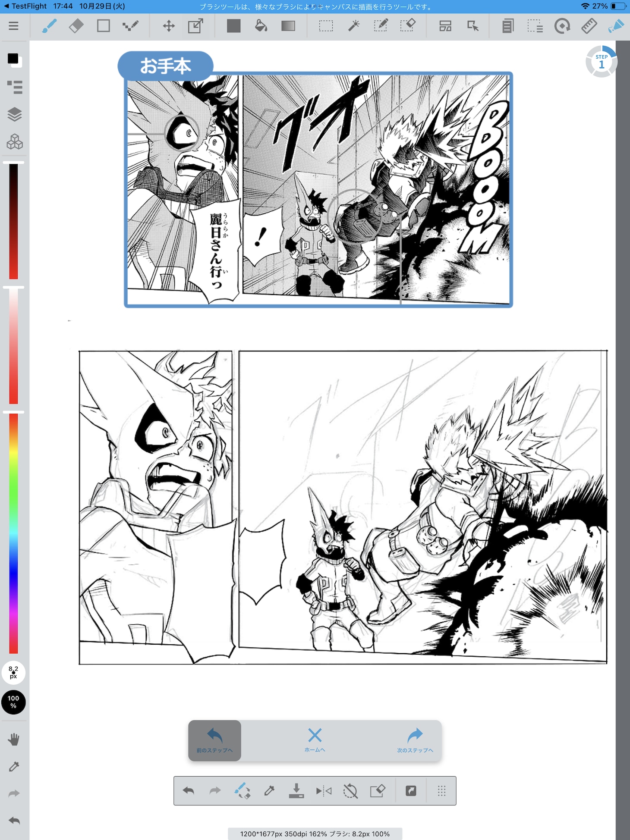Screen dimensions: 630x840
Task: Select the Gradient tool
Action: click(288, 26)
